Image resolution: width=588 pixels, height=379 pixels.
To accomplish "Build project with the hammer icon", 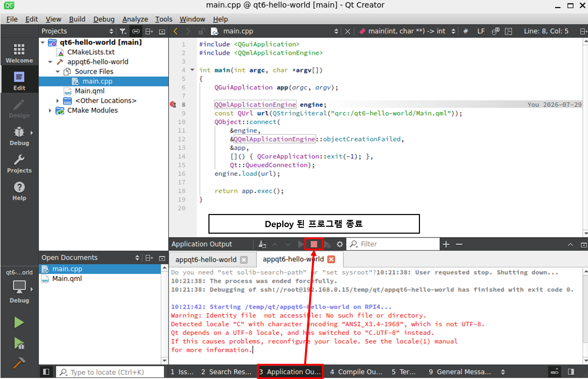I will pos(19,363).
